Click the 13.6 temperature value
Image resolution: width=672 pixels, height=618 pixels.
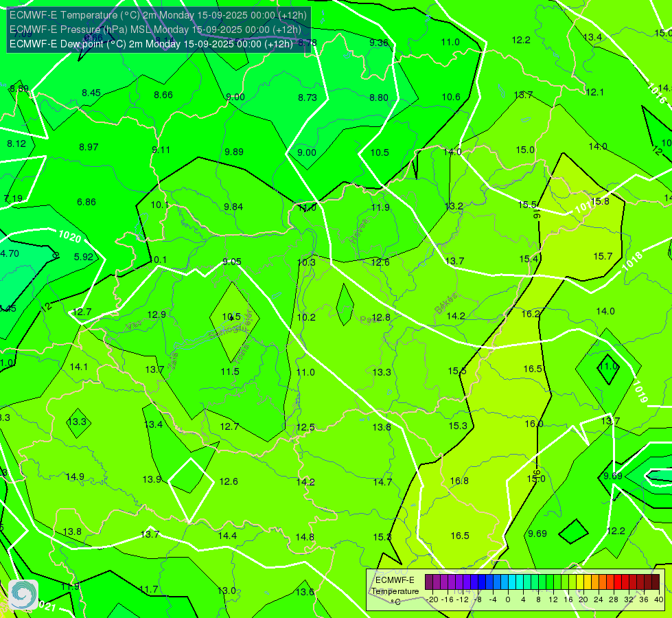tap(305, 592)
